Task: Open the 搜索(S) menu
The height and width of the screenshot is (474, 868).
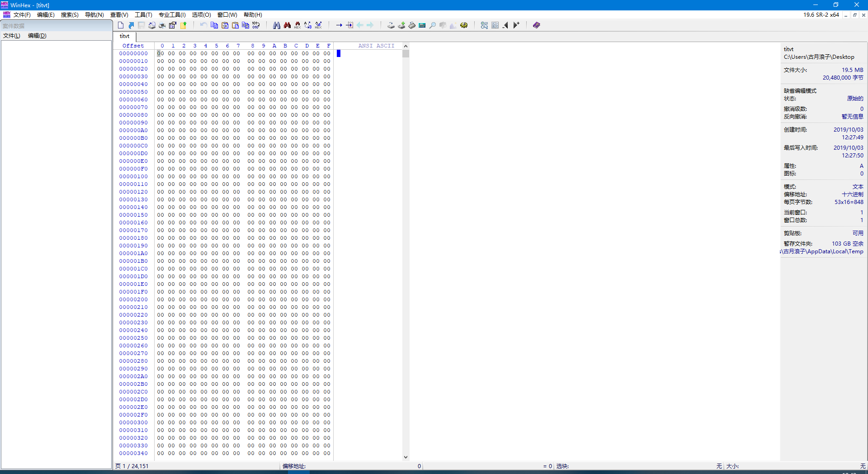Action: pyautogui.click(x=70, y=15)
